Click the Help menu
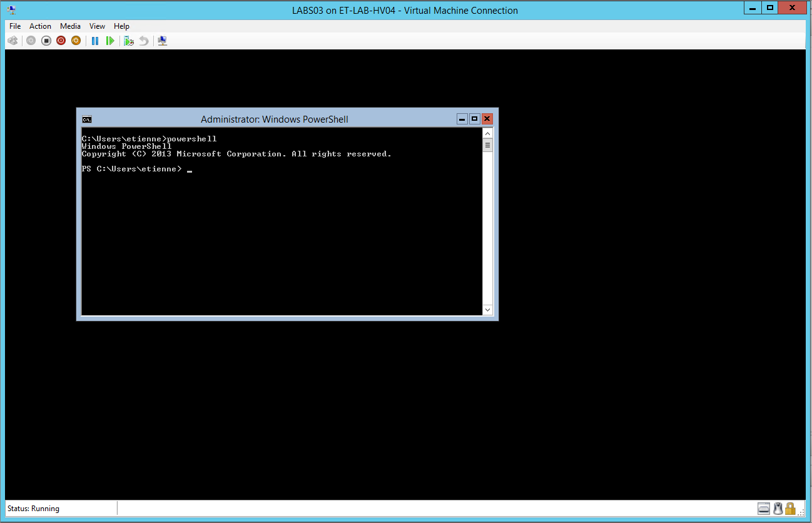 coord(121,26)
